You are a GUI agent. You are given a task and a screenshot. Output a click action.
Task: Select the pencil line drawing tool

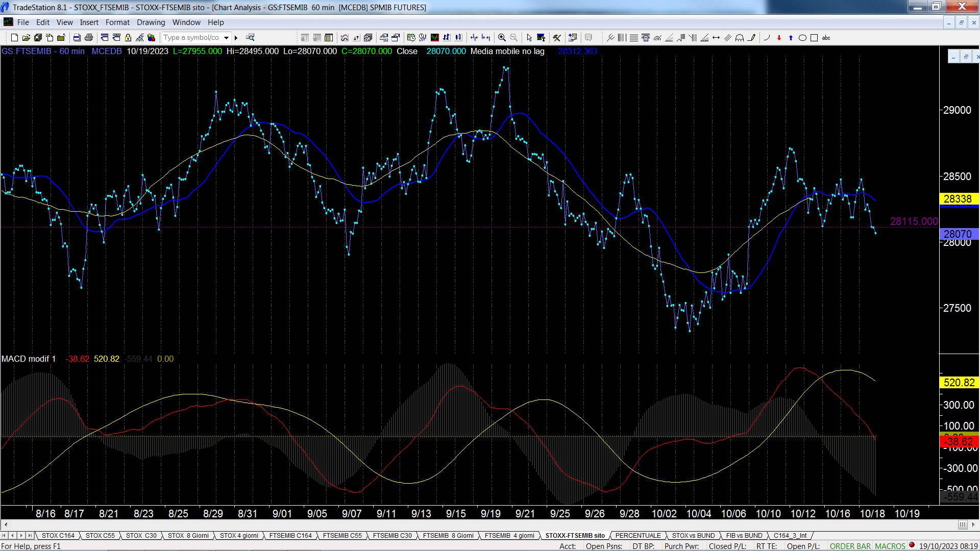click(751, 38)
